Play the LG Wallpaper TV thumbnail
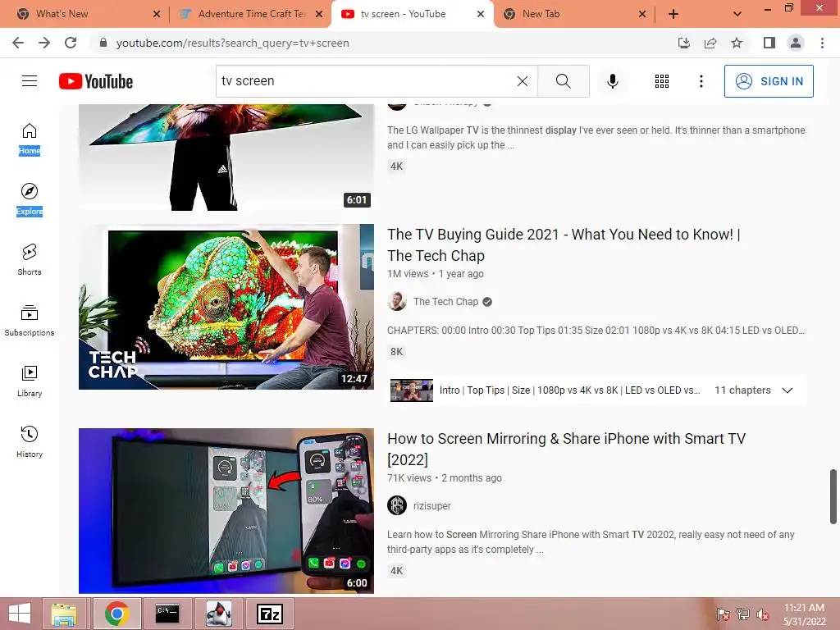Viewport: 840px width, 630px height. [x=226, y=157]
